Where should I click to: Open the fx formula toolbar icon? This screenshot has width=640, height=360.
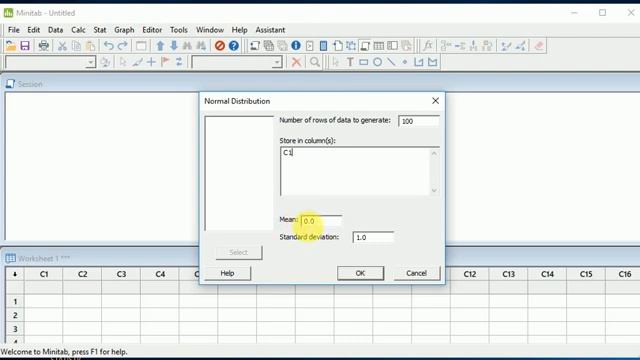click(427, 46)
